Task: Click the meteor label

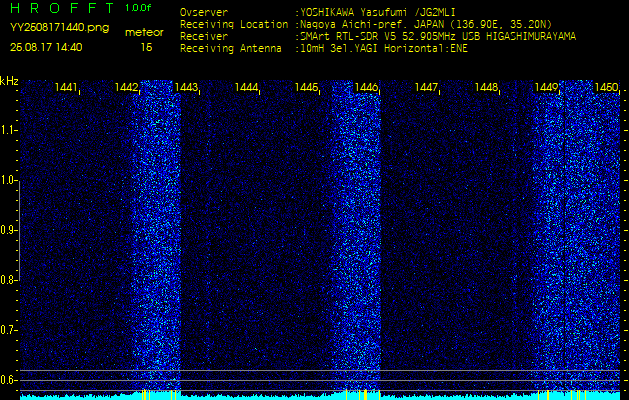Action: click(144, 33)
